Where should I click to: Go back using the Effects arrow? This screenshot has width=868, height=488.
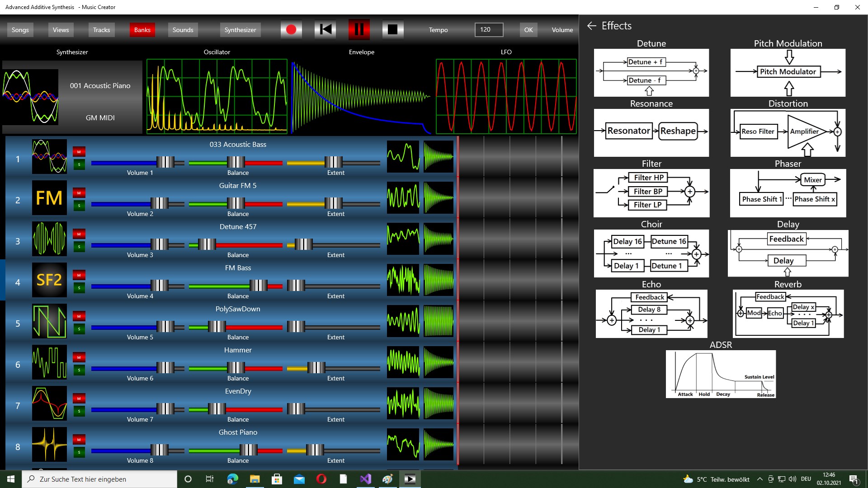click(x=591, y=26)
